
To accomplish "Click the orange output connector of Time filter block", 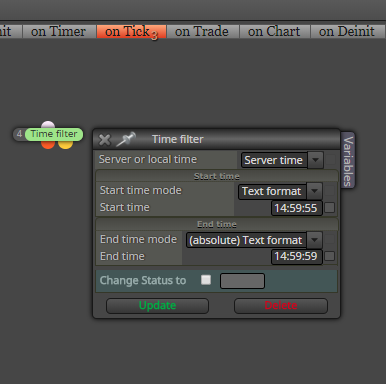I will tap(48, 145).
